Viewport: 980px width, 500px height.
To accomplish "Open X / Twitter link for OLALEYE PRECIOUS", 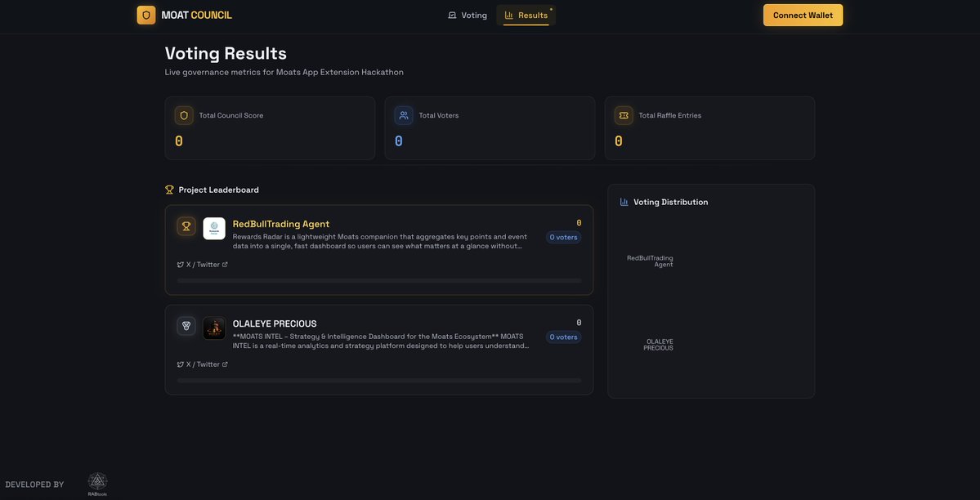I will point(203,364).
